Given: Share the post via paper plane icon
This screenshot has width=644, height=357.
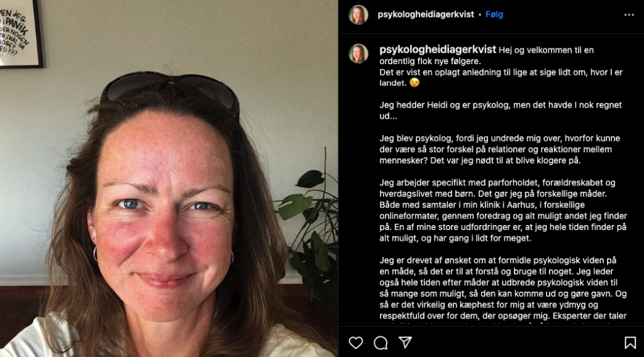Looking at the screenshot, I should pyautogui.click(x=406, y=342).
